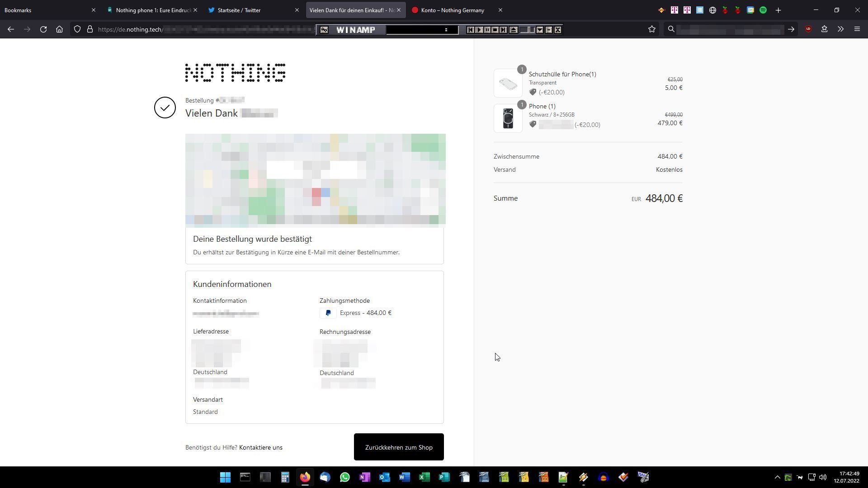
Task: Open OneNote from the taskbar
Action: [364, 477]
